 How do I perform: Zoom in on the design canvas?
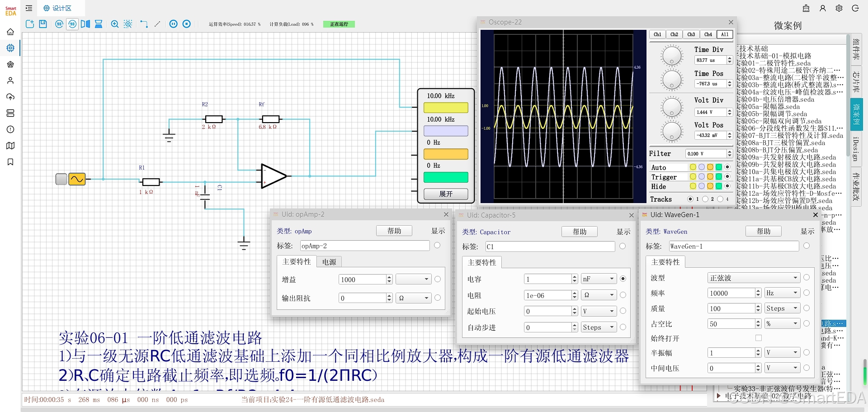tap(115, 24)
